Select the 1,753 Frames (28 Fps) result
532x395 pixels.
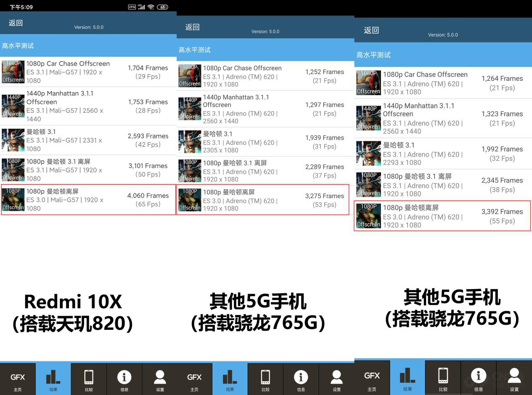click(x=148, y=106)
